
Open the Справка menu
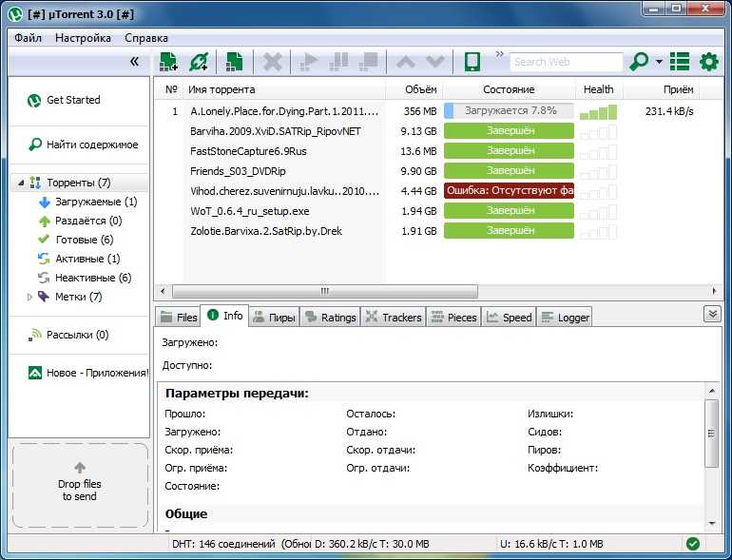coord(146,38)
